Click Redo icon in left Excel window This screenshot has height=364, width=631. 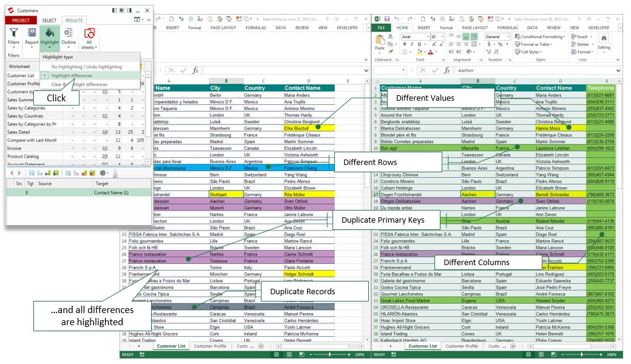point(158,19)
